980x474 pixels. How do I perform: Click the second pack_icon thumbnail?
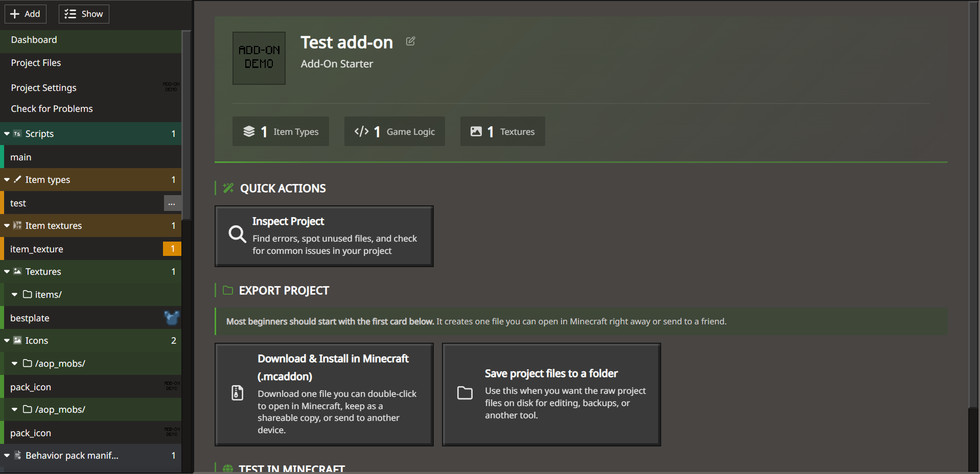click(x=172, y=432)
